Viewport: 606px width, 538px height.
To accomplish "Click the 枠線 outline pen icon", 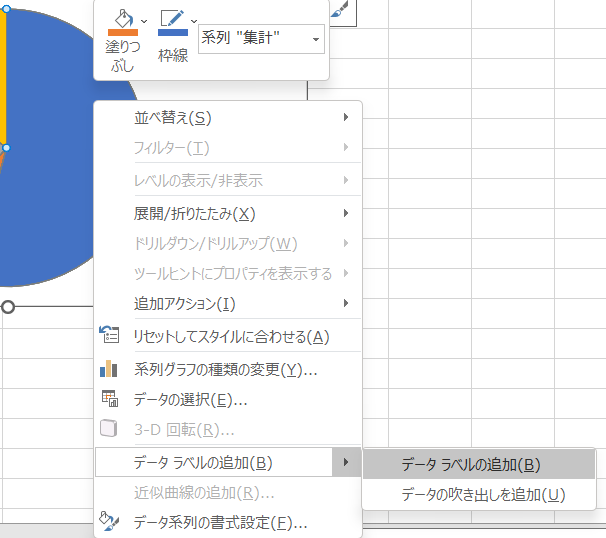I will coord(173,18).
